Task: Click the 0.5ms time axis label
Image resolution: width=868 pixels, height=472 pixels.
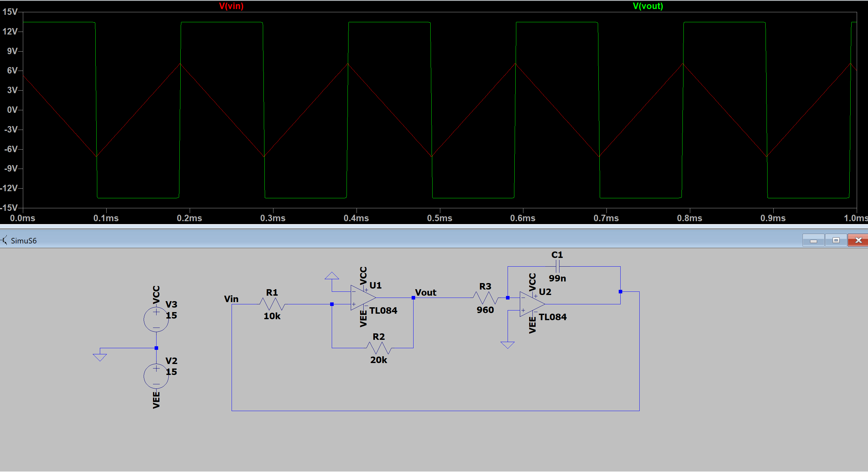Action: (x=439, y=218)
